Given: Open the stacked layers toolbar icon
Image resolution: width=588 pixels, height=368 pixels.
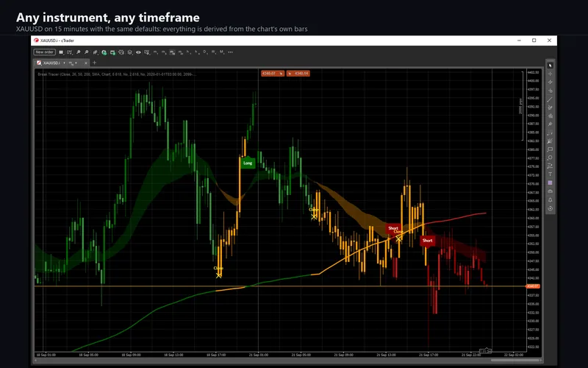Looking at the screenshot, I should [129, 52].
